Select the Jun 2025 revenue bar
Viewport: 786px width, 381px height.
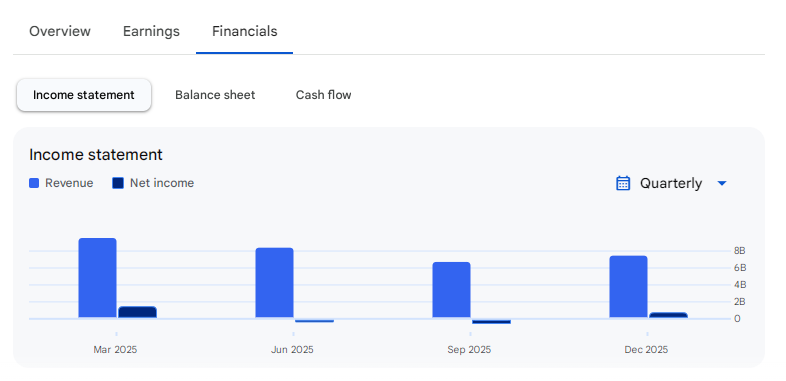click(274, 283)
